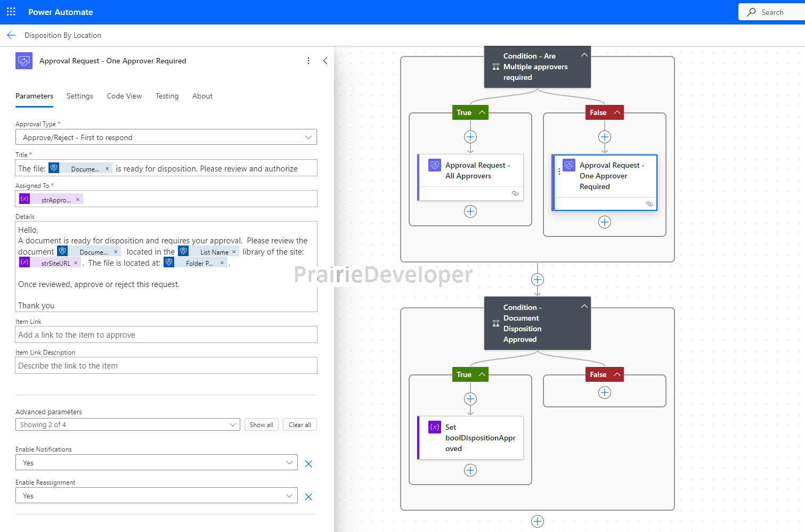Switch to the Settings tab
This screenshot has width=805, height=532.
(80, 96)
